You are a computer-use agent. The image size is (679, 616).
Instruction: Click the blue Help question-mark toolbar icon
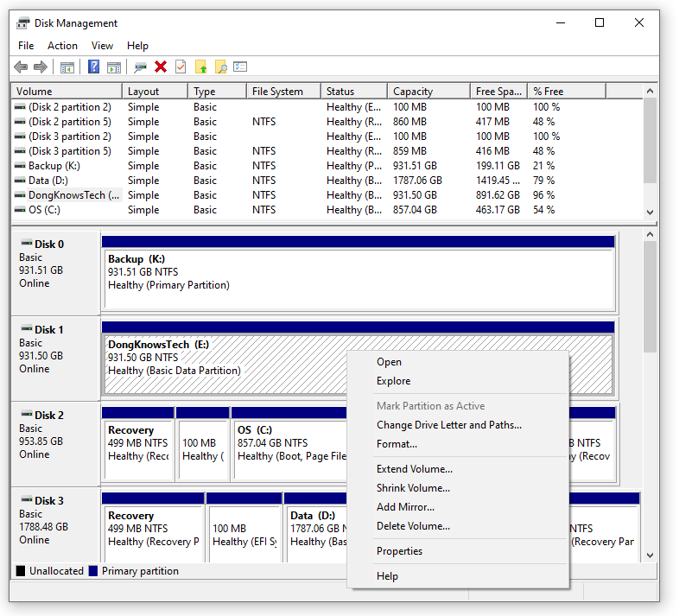coord(93,67)
